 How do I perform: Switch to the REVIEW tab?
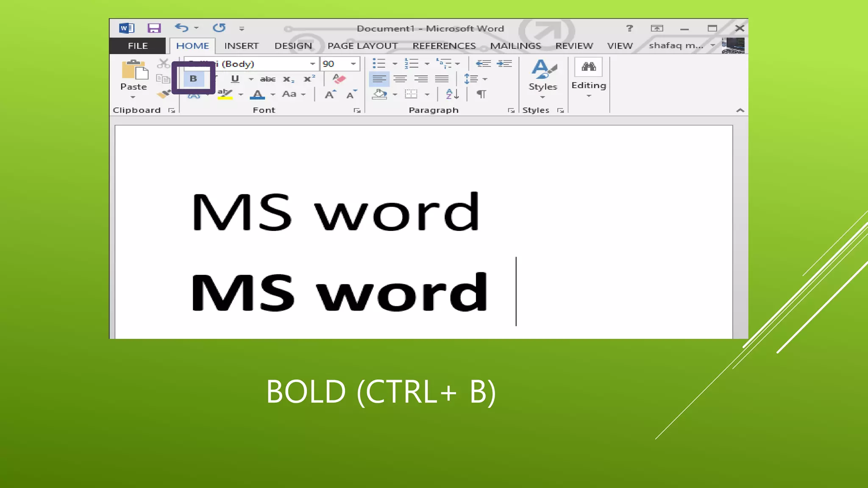click(574, 46)
